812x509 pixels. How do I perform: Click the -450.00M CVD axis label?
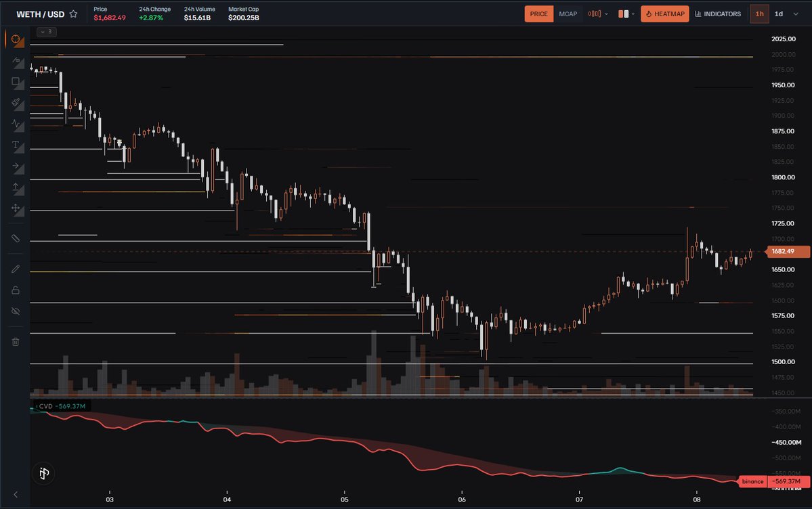point(787,442)
